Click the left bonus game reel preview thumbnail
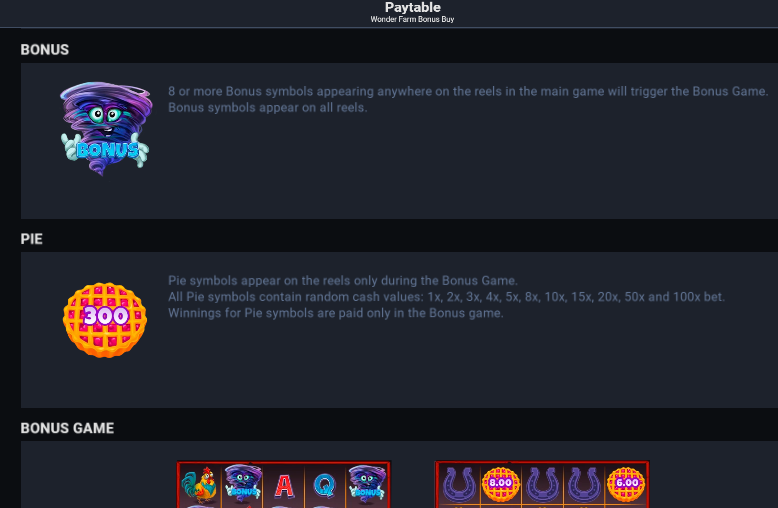Viewport: 778px width, 508px height. coord(284,484)
